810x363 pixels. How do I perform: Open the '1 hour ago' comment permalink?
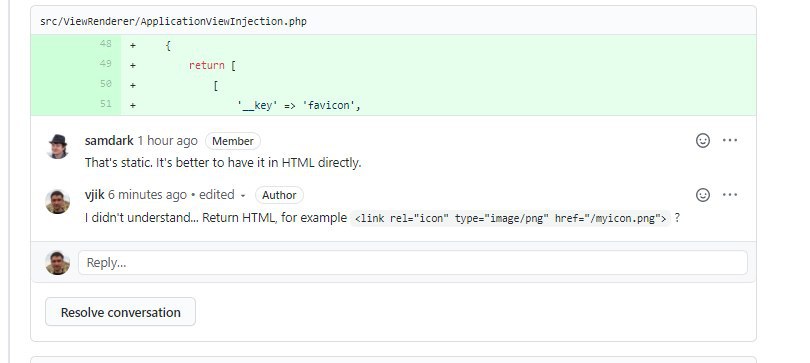coord(167,140)
